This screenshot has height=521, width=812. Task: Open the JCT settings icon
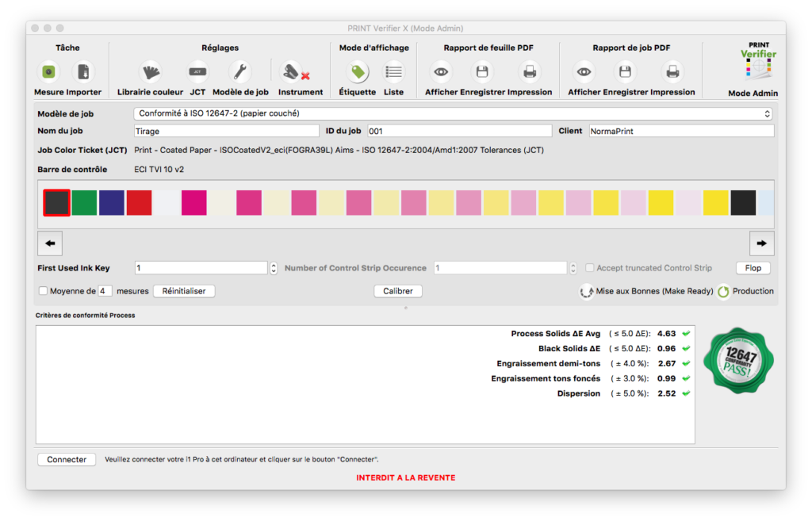tap(197, 73)
